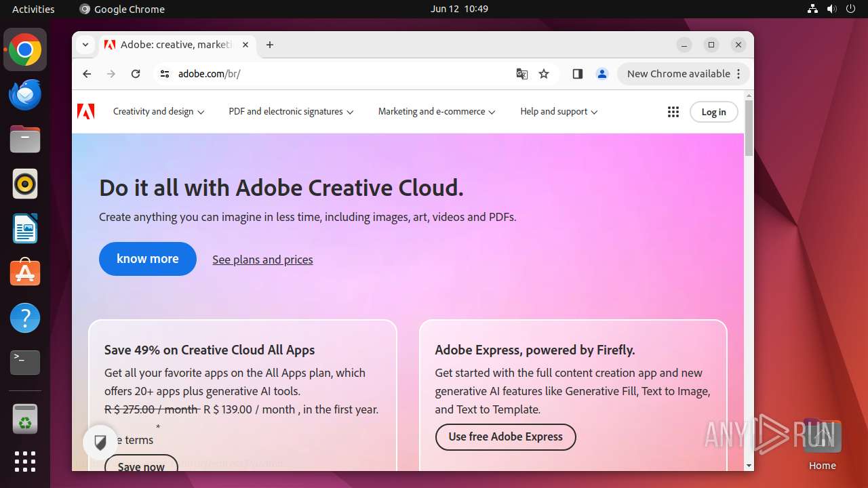This screenshot has width=868, height=488.
Task: Click the Log in button
Action: 713,112
